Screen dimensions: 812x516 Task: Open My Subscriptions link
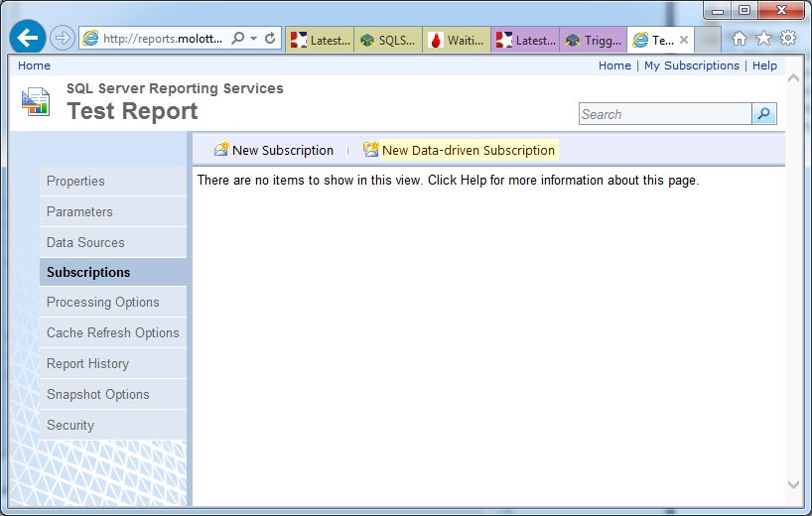(692, 65)
